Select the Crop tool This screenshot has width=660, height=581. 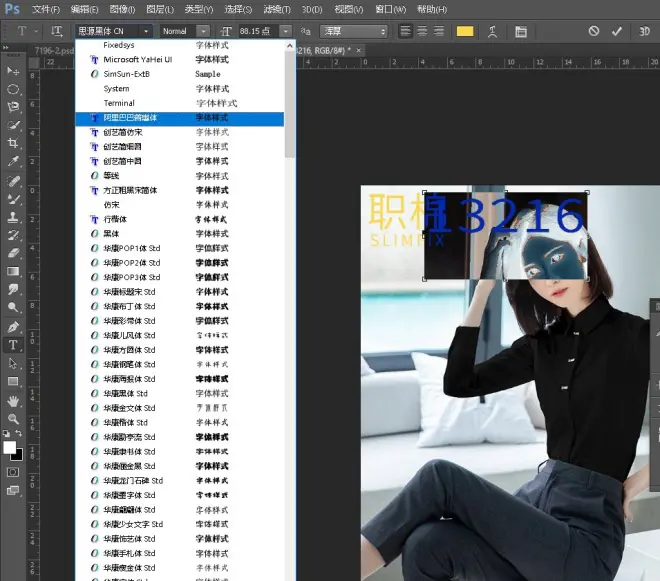13,143
